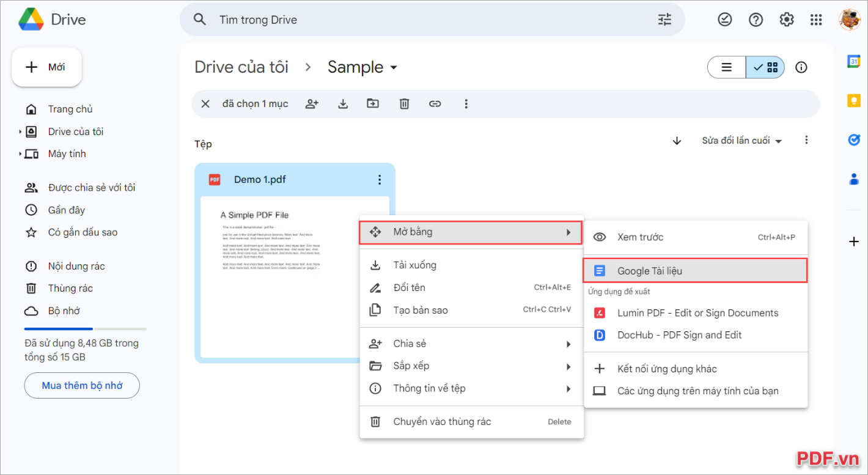
Task: Click the red PDF icon of Demo 1.pdf
Action: [215, 180]
